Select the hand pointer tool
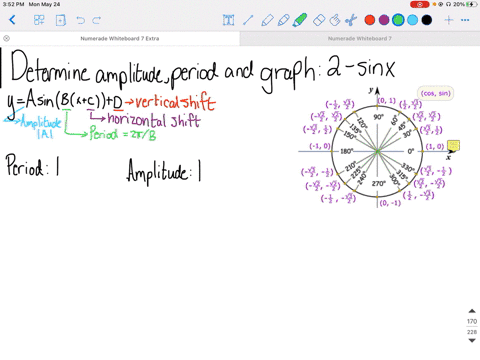The width and height of the screenshot is (480, 360). coord(335,20)
